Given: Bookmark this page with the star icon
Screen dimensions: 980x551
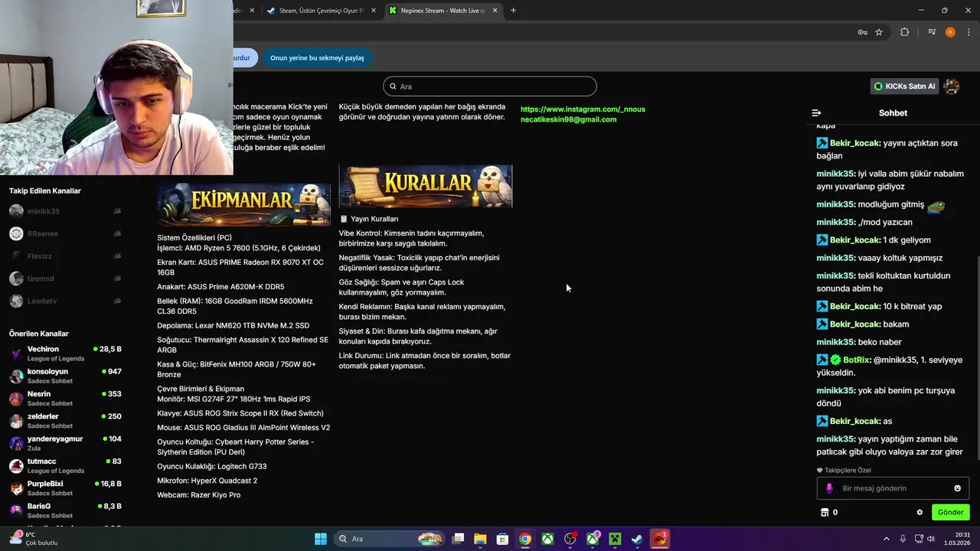Looking at the screenshot, I should coord(879,32).
